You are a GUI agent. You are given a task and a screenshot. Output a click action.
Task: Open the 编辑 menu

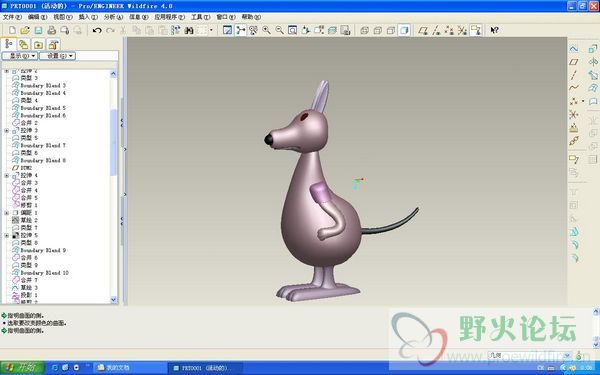tap(37, 17)
